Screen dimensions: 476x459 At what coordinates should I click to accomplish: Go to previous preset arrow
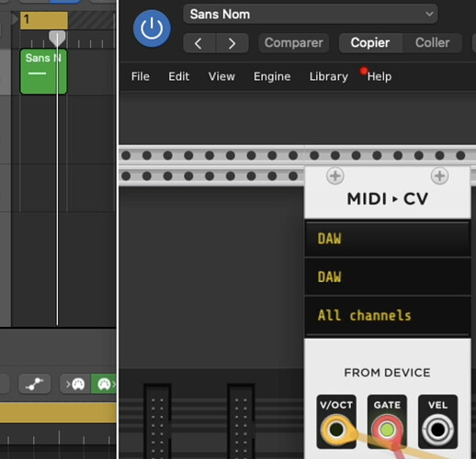tap(199, 43)
